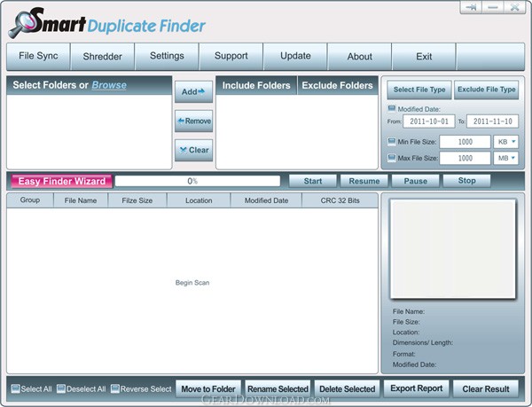Click the Browse link to choose folders
The width and height of the screenshot is (532, 407).
click(x=109, y=85)
